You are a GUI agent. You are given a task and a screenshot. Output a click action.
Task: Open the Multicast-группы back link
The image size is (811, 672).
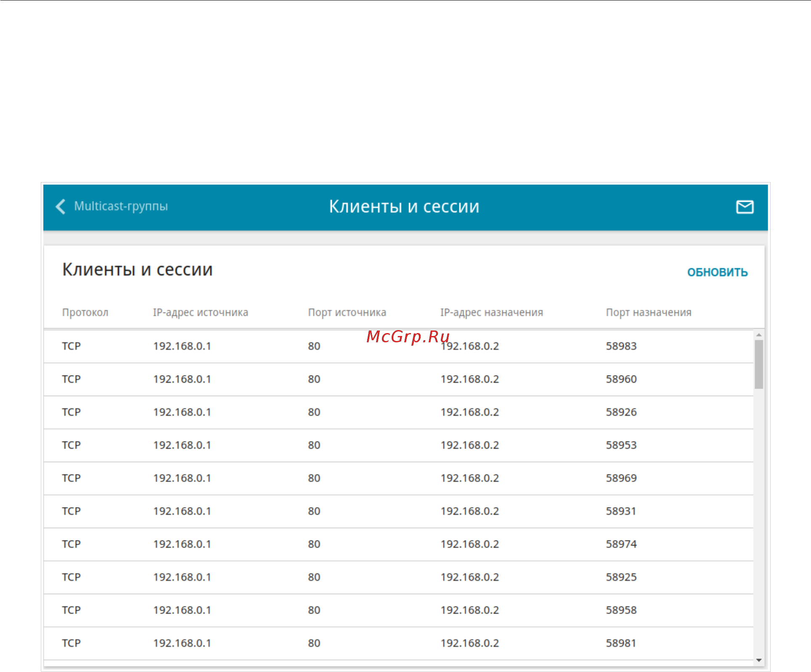[x=121, y=206]
